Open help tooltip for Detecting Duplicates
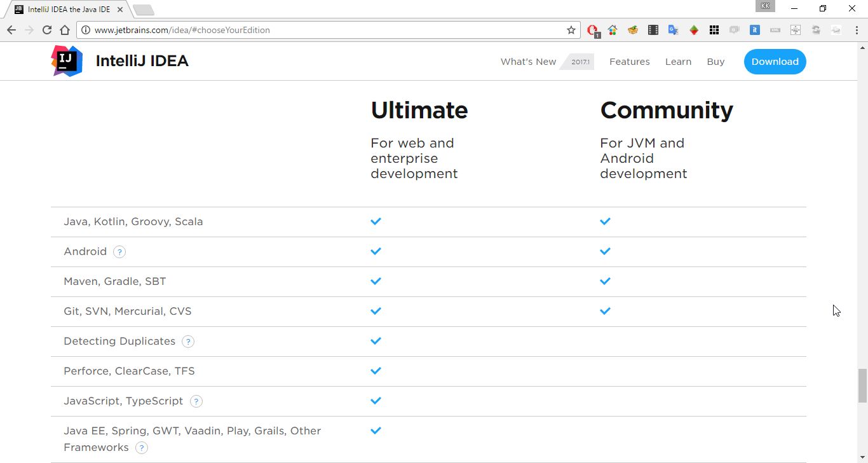Viewport: 868px width, 463px height. pyautogui.click(x=188, y=342)
